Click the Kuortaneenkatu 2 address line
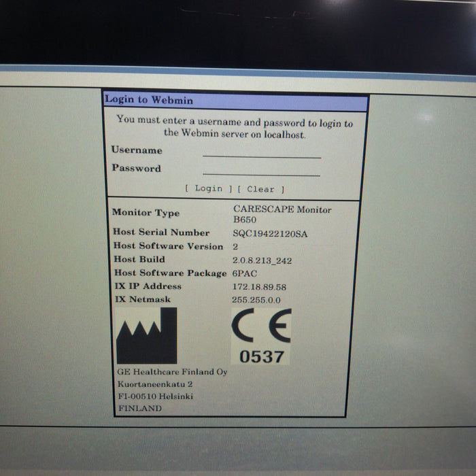The height and width of the screenshot is (476, 476). [x=150, y=384]
